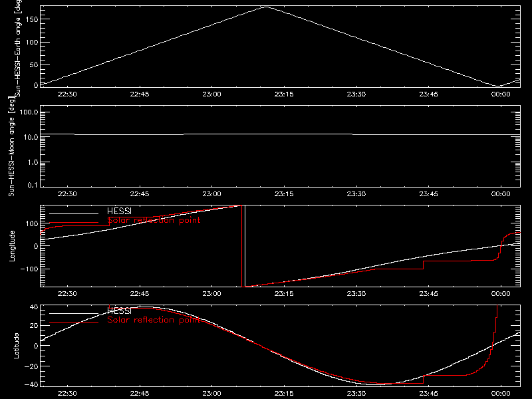Click the 10.0 tick on Moon angle axis
Screen dimensions: 532x399
pos(31,137)
